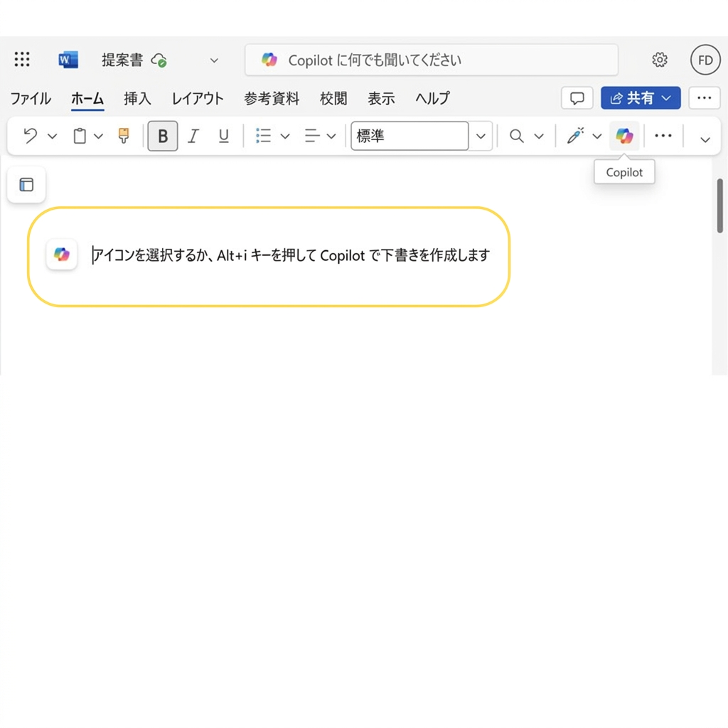Expand the editor pen options chevron

click(x=597, y=136)
